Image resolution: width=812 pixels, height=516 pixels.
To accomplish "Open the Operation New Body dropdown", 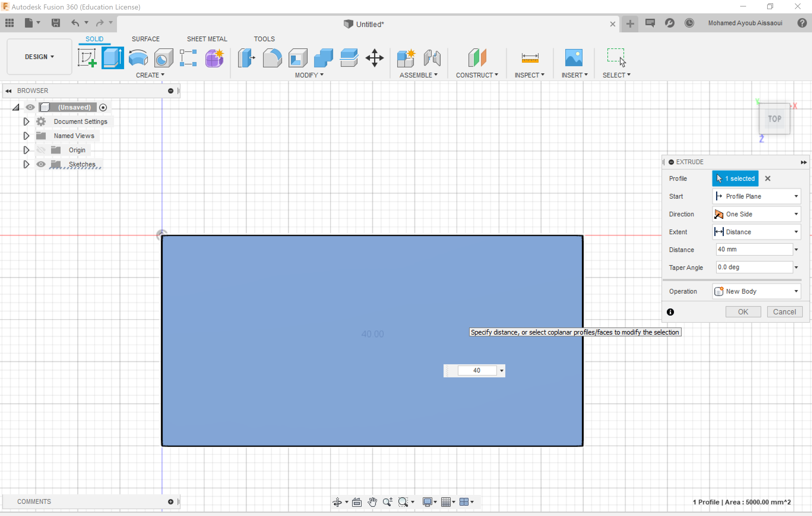I will click(x=756, y=291).
